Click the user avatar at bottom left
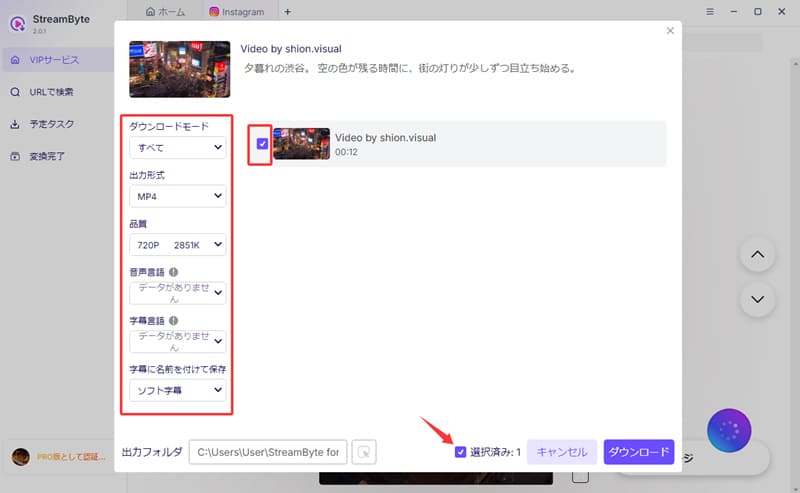Image resolution: width=800 pixels, height=493 pixels. pyautogui.click(x=21, y=457)
